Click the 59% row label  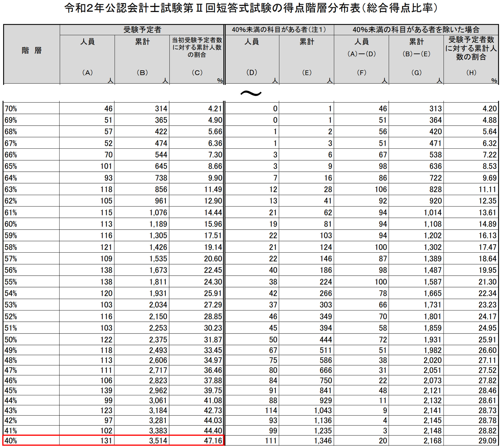(x=11, y=236)
